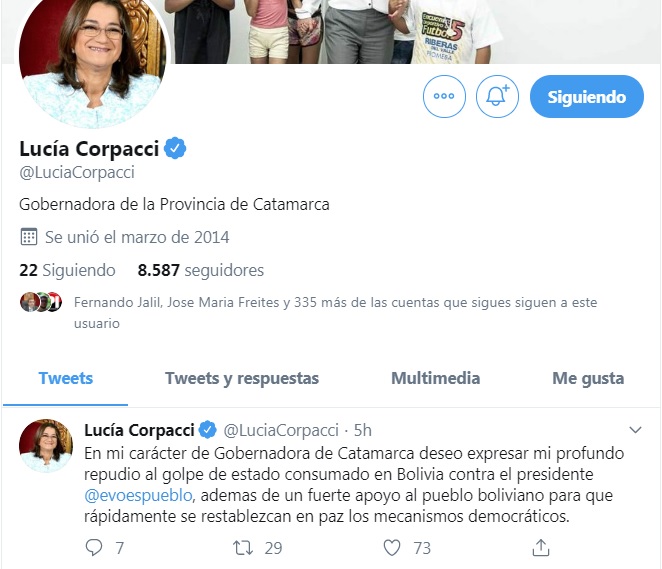The height and width of the screenshot is (569, 662).
Task: Like the tweet with the heart icon
Action: 392,548
